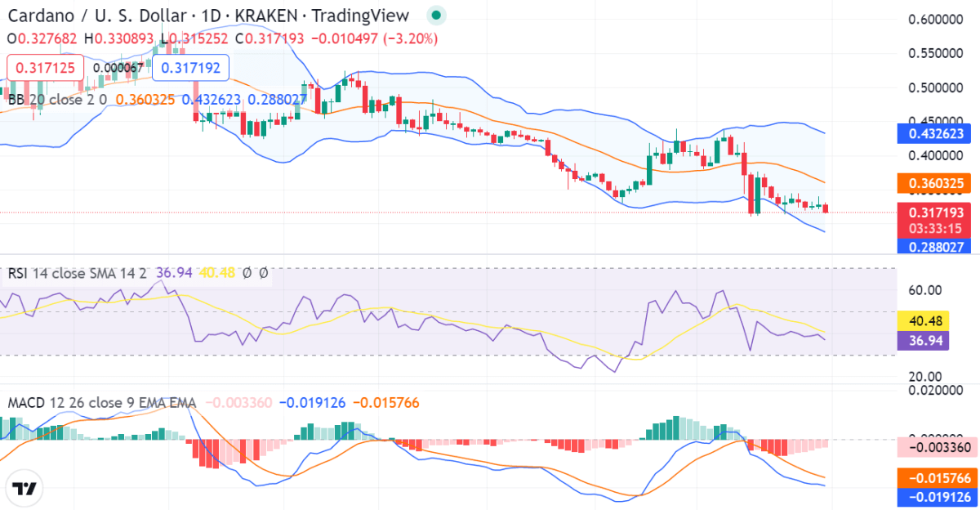The image size is (980, 510).
Task: Click MACD histogram value −0.003360 in legend
Action: tap(238, 402)
